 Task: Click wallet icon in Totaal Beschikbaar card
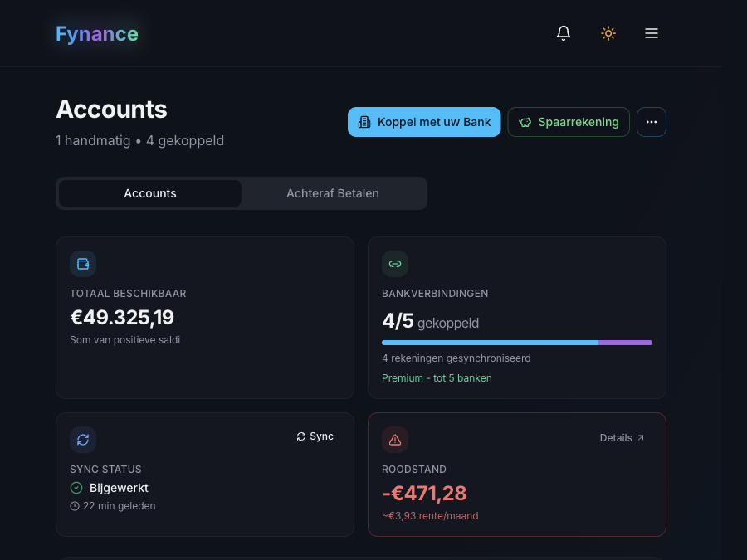[x=83, y=264]
